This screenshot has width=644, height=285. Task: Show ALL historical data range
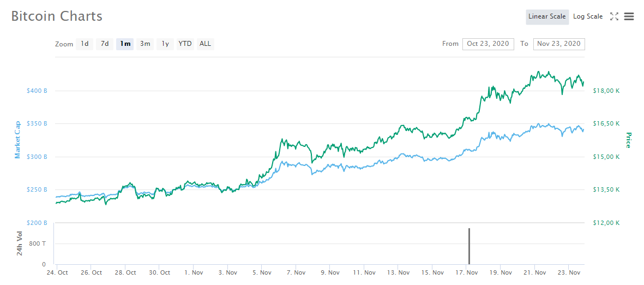click(206, 44)
